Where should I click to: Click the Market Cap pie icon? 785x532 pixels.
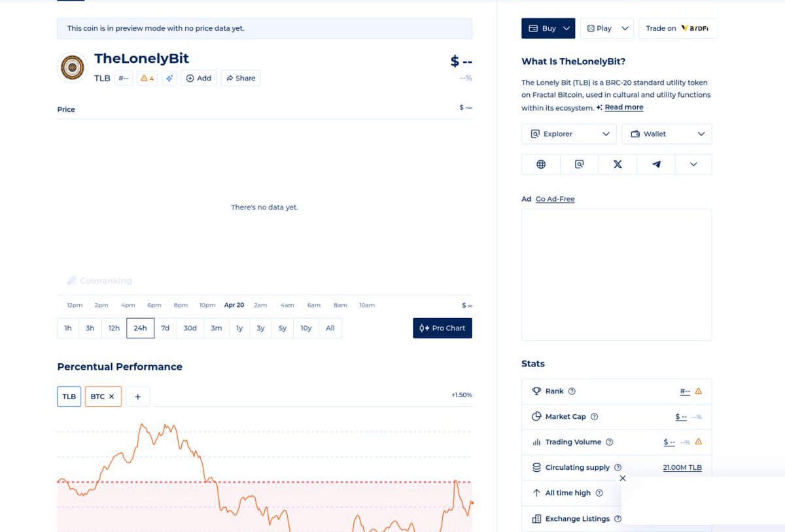[536, 417]
